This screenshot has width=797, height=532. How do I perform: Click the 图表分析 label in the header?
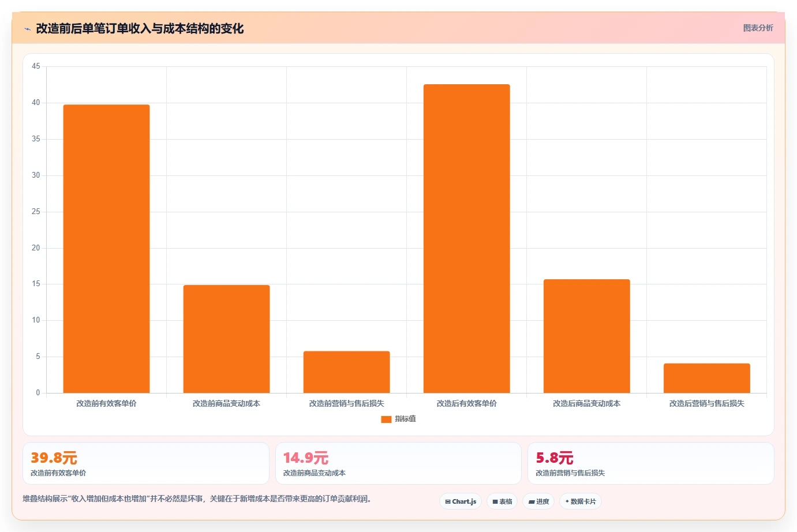point(758,28)
